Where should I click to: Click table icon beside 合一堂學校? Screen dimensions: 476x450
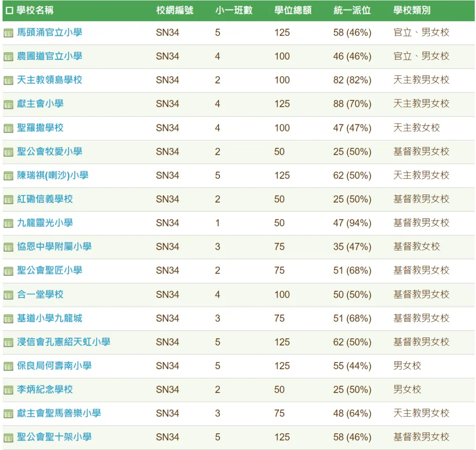coord(8,295)
